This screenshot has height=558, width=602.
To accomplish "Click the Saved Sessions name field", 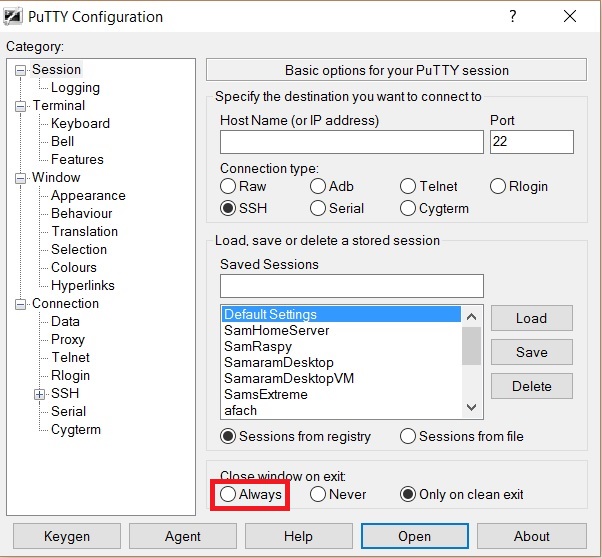I will click(352, 286).
